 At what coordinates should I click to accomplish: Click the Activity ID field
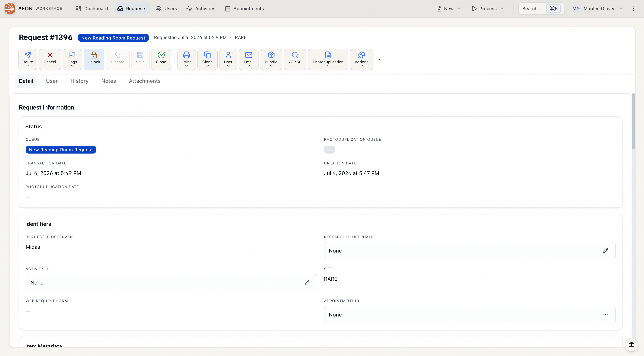171,283
